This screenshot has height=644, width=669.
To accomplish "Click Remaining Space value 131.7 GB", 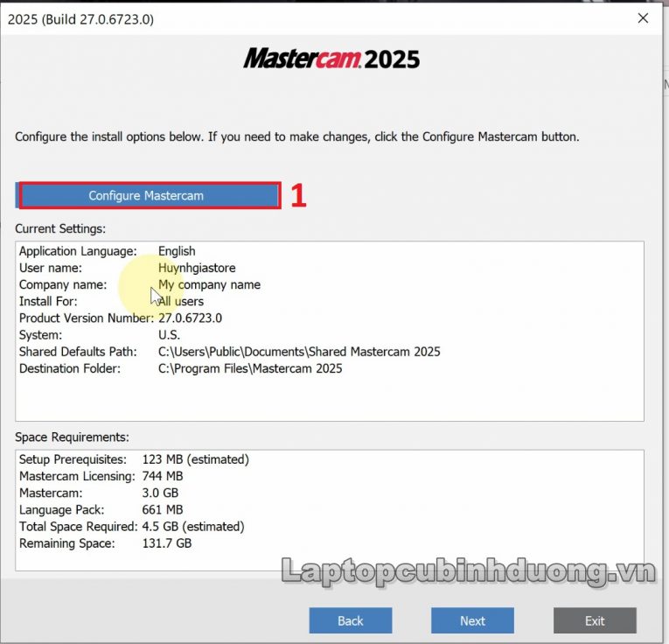I will click(167, 543).
